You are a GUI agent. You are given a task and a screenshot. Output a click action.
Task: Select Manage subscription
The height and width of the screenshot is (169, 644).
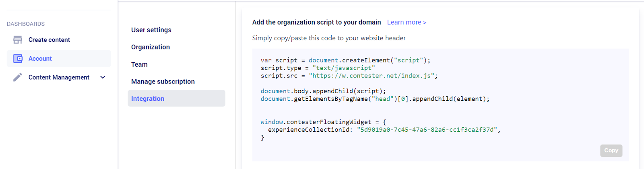(x=163, y=81)
